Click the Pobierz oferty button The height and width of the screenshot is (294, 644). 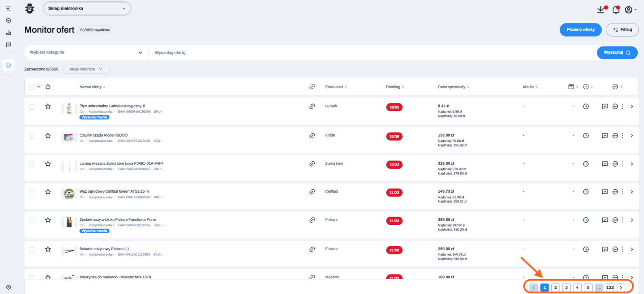580,30
